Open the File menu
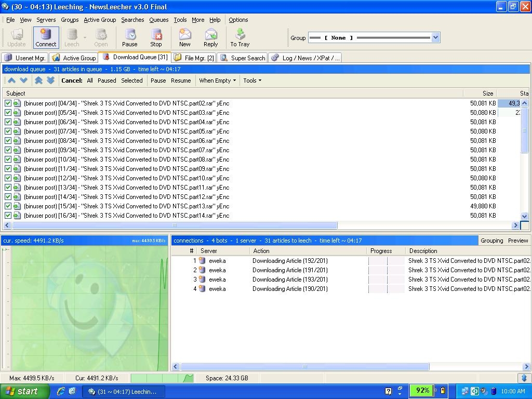Viewport: 532px width, 399px height. [x=10, y=20]
